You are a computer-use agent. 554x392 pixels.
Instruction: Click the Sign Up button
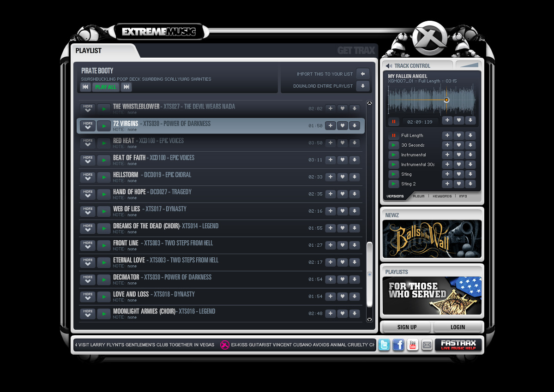(407, 327)
